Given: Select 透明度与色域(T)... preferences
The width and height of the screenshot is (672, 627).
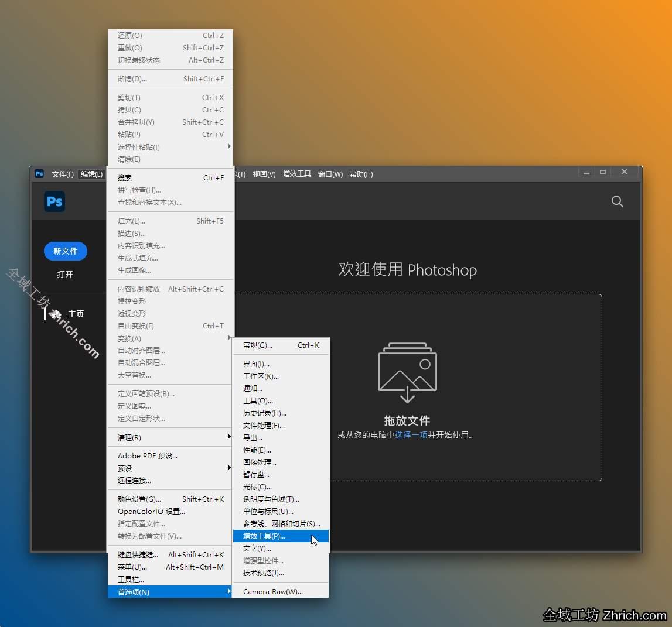Looking at the screenshot, I should pos(281,499).
